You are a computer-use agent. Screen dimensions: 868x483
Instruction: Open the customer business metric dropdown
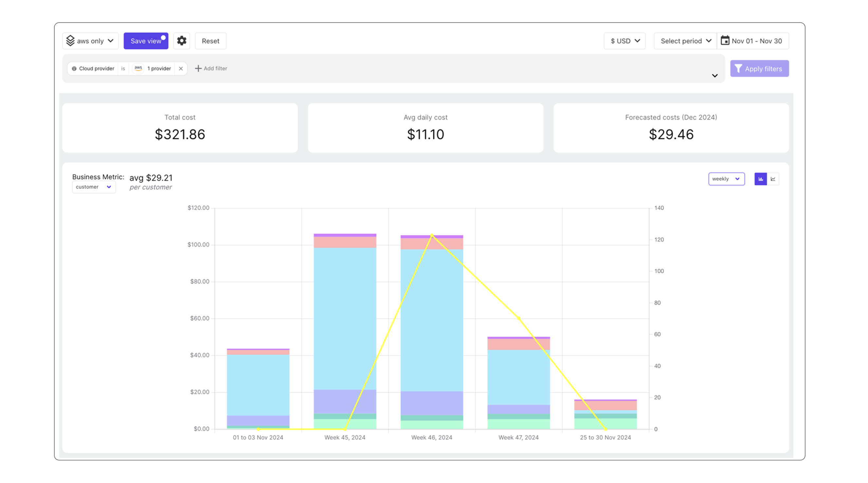coord(94,187)
